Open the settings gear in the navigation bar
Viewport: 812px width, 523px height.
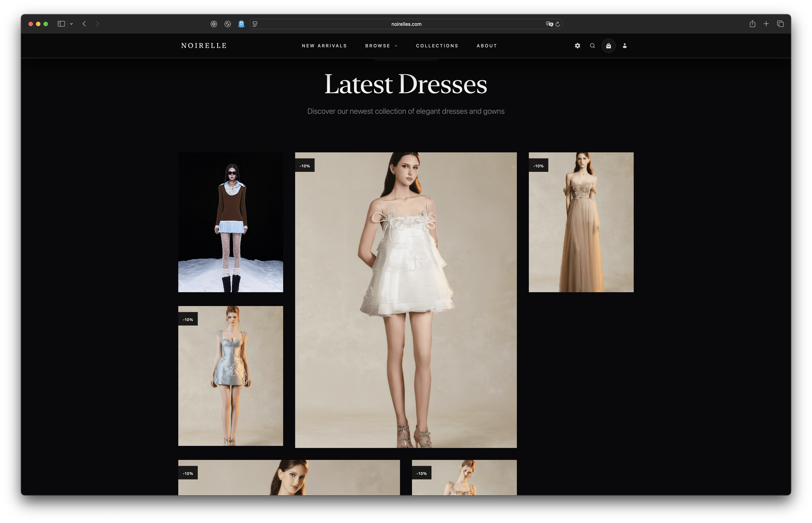coord(577,45)
